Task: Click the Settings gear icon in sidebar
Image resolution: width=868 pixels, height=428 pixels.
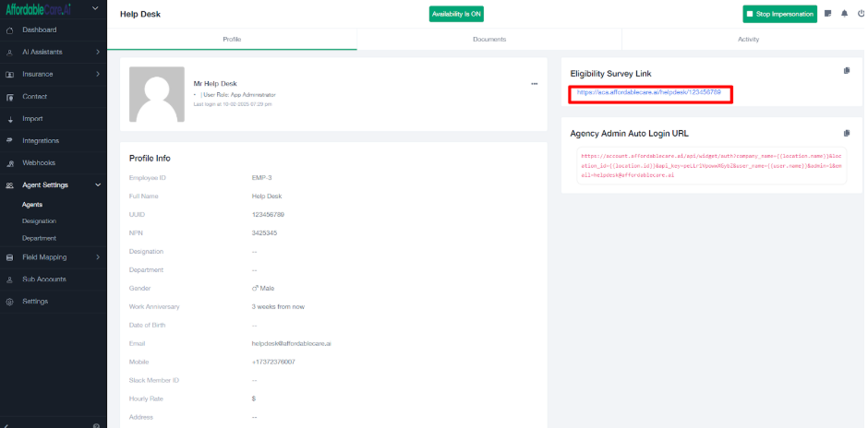Action: pyautogui.click(x=10, y=302)
